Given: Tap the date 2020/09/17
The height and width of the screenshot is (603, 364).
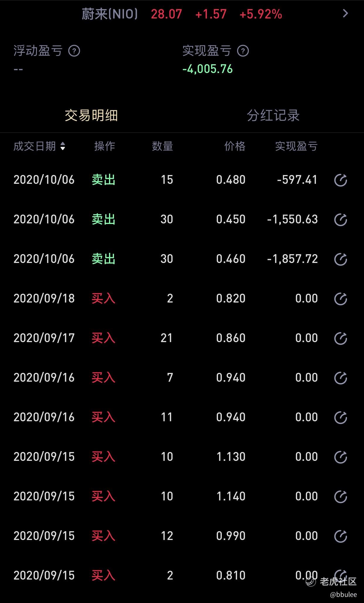Looking at the screenshot, I should click(44, 338).
